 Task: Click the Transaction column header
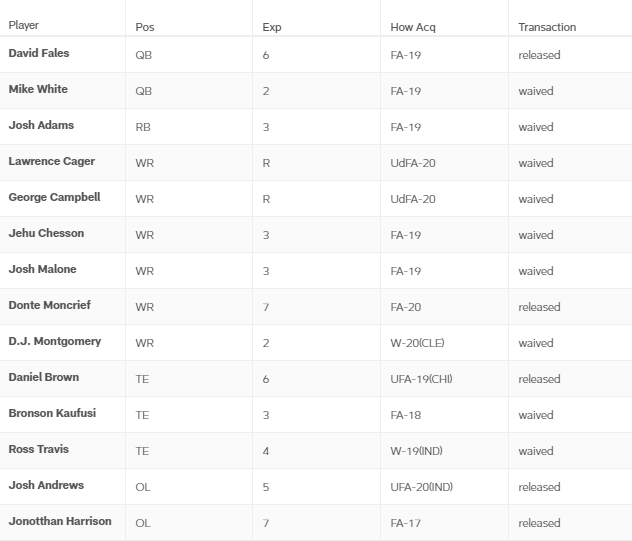547,27
